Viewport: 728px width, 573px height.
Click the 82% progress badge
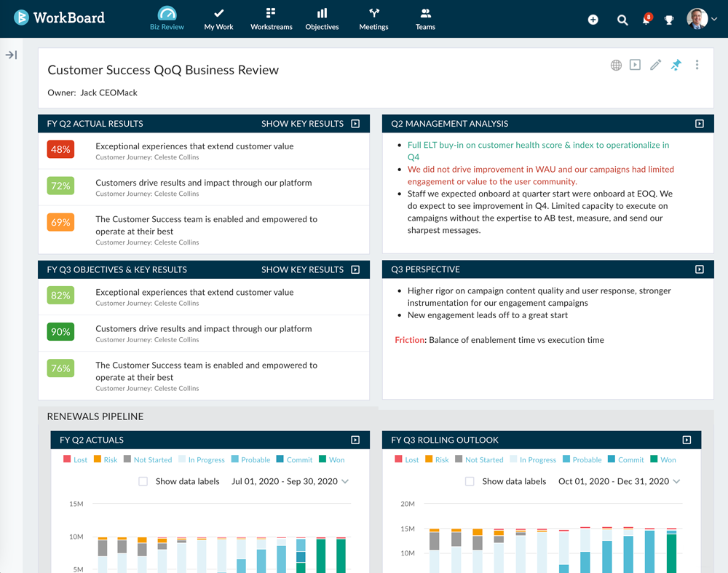[x=60, y=295]
